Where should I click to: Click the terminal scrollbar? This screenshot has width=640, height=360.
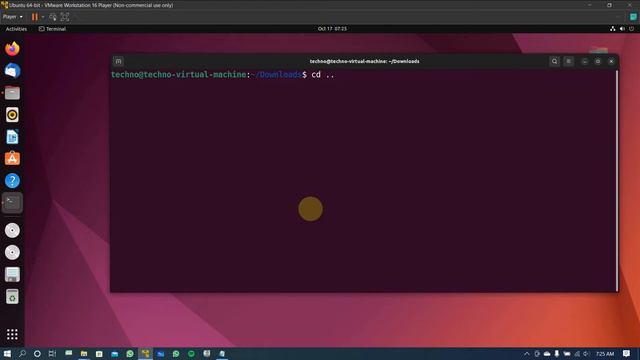pyautogui.click(x=617, y=180)
